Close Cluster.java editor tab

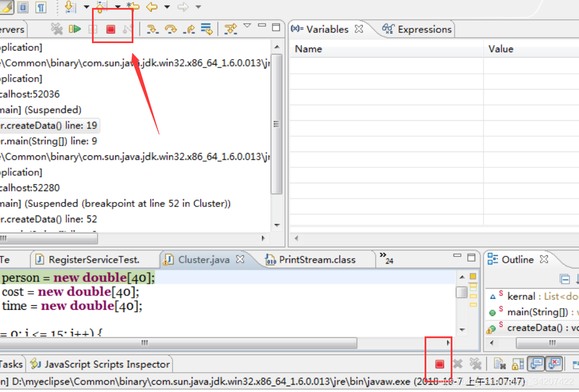click(x=240, y=259)
